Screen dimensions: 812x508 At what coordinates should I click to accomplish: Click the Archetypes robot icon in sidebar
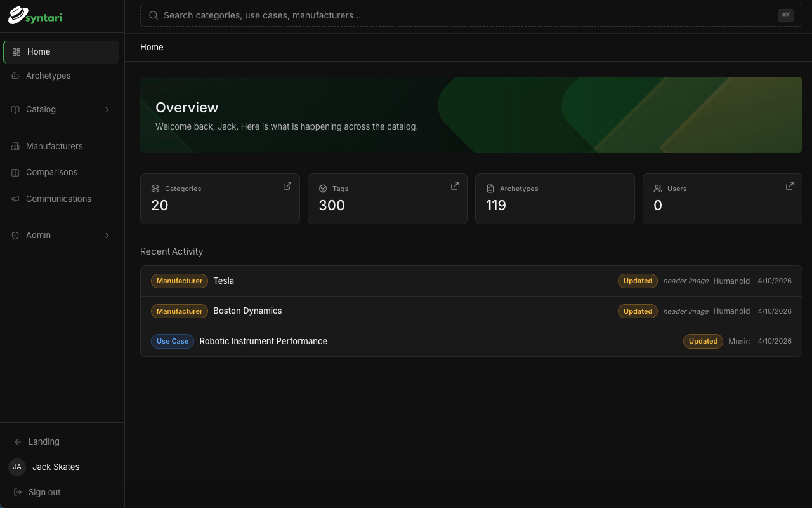pyautogui.click(x=15, y=76)
